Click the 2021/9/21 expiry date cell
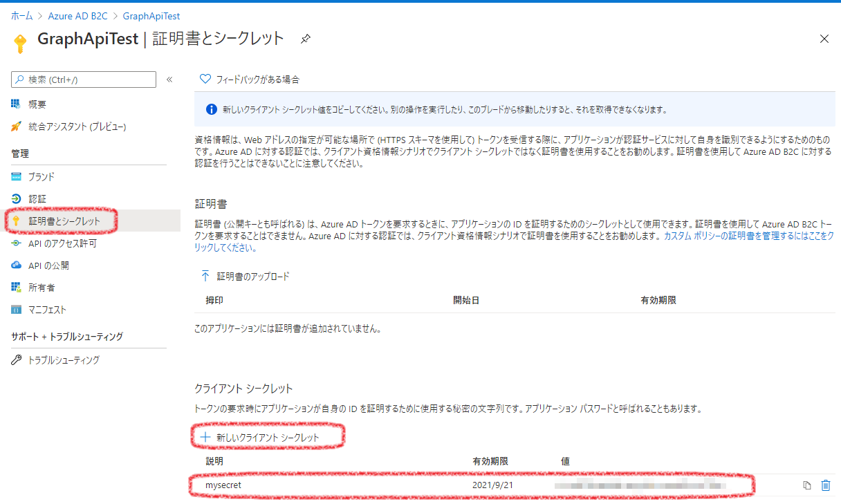The height and width of the screenshot is (504, 841). point(492,485)
